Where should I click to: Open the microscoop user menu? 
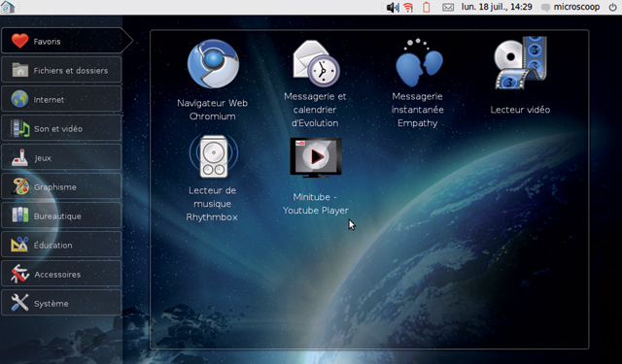point(571,7)
